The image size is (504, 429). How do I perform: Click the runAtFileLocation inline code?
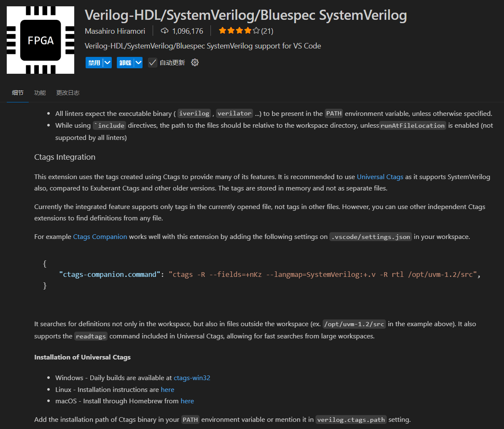pos(413,126)
